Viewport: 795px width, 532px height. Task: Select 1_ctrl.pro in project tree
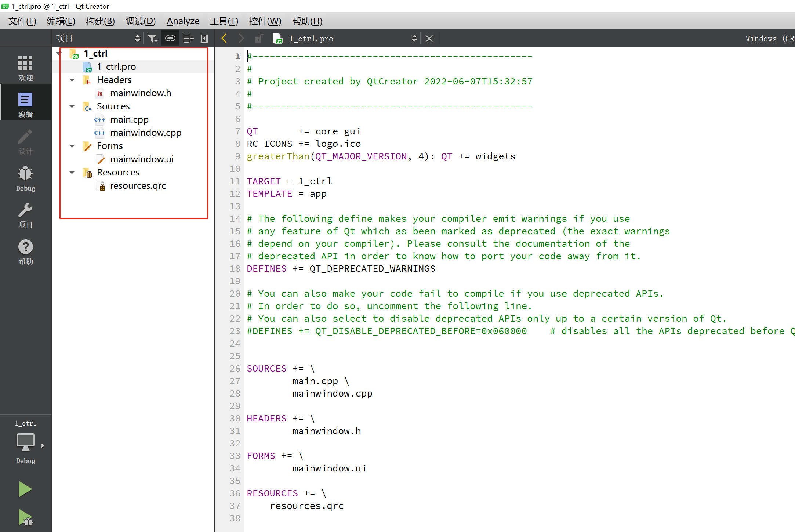(116, 67)
